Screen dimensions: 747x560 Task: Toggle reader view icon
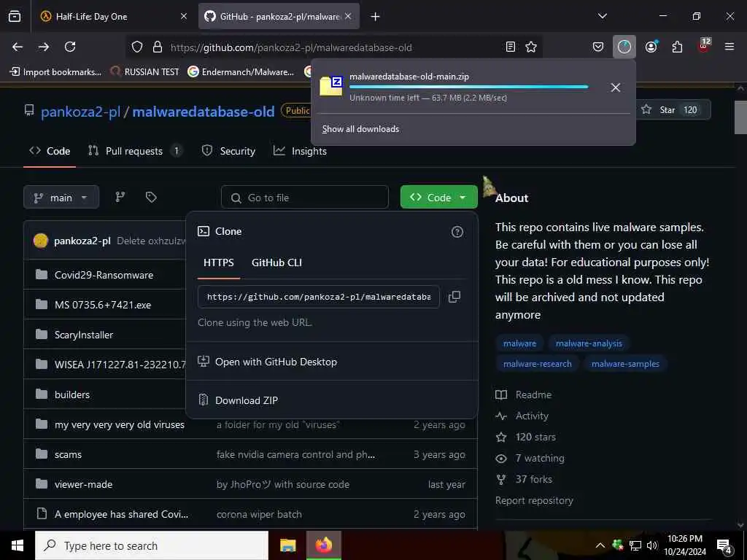510,47
